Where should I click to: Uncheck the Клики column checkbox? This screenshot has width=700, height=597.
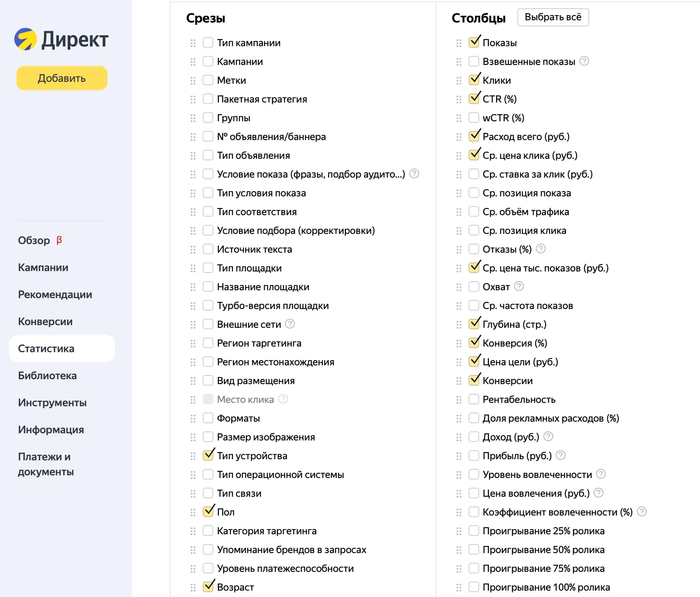[x=474, y=80]
